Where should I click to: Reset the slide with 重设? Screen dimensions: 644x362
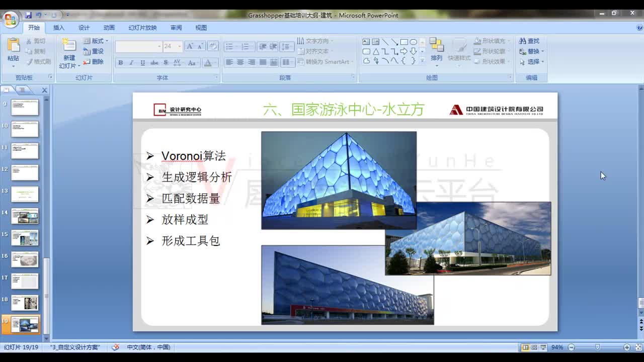point(94,51)
